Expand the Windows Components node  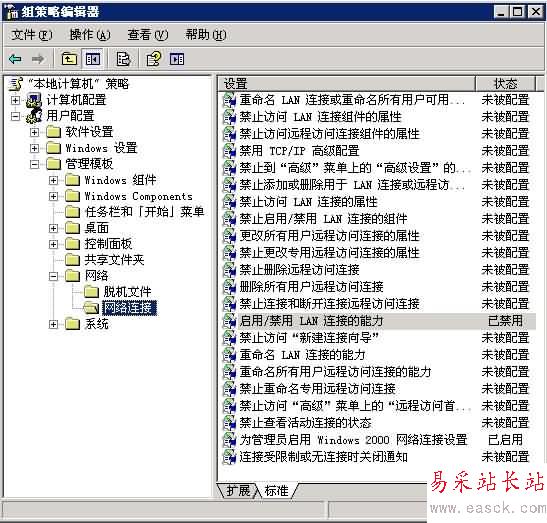click(x=53, y=196)
